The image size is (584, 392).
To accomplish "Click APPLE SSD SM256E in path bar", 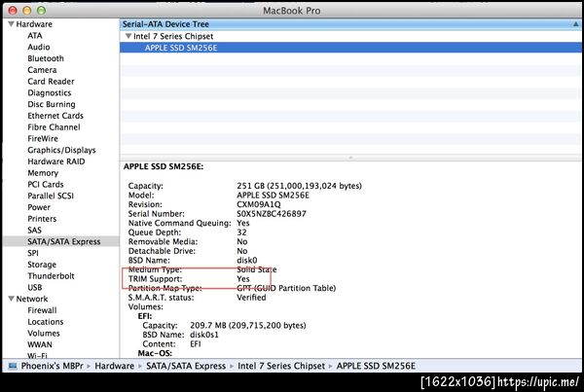I will coord(376,366).
